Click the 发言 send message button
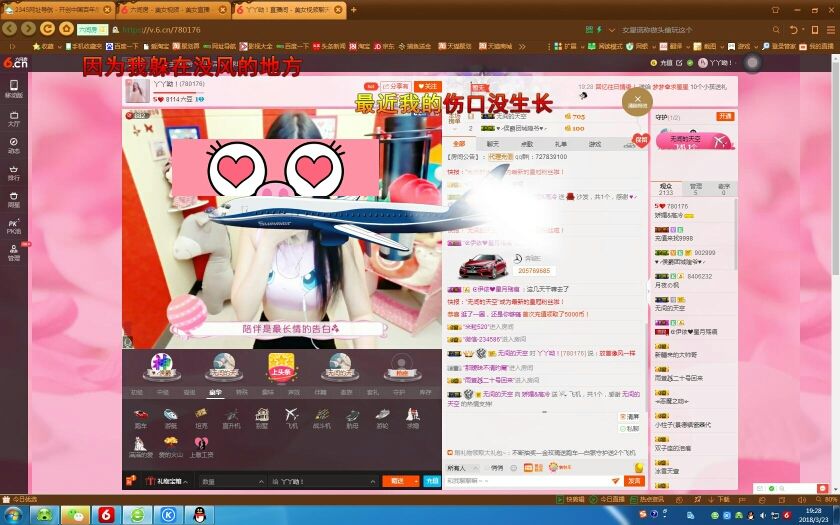This screenshot has width=840, height=525. point(634,481)
